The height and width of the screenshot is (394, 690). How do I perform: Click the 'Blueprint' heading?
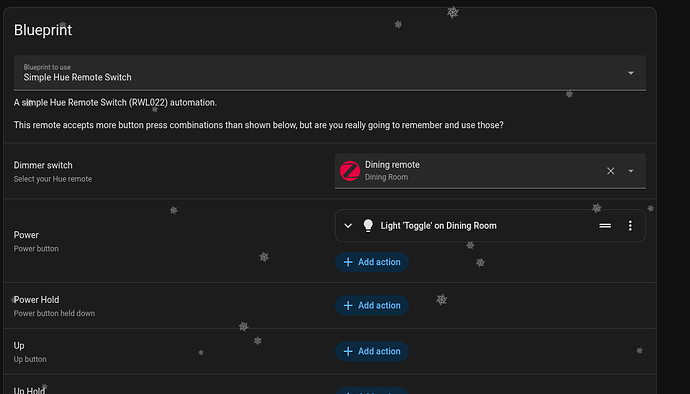pos(43,30)
